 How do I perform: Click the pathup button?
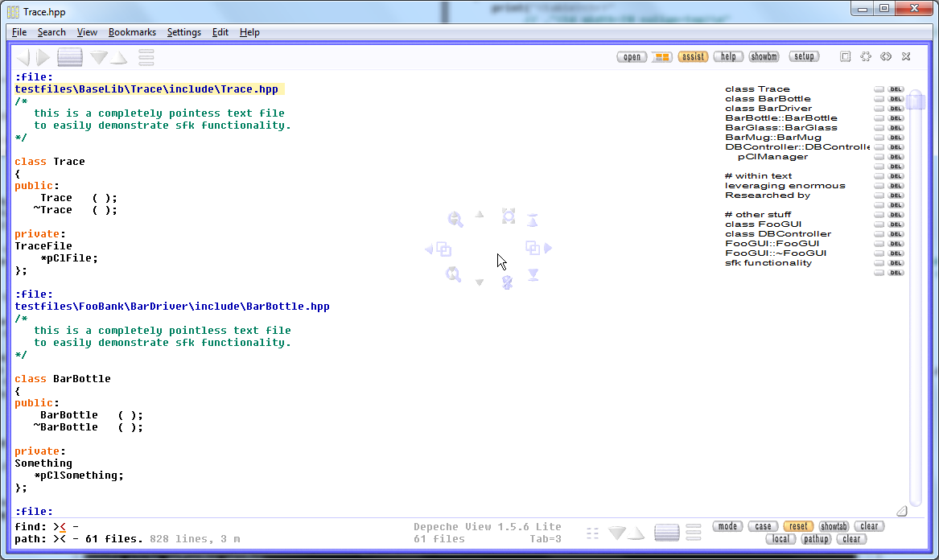pyautogui.click(x=816, y=539)
